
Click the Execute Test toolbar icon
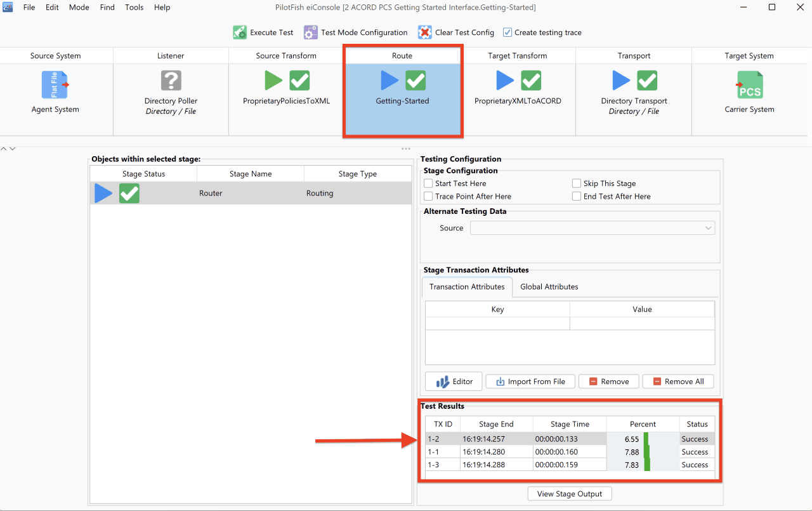[240, 32]
